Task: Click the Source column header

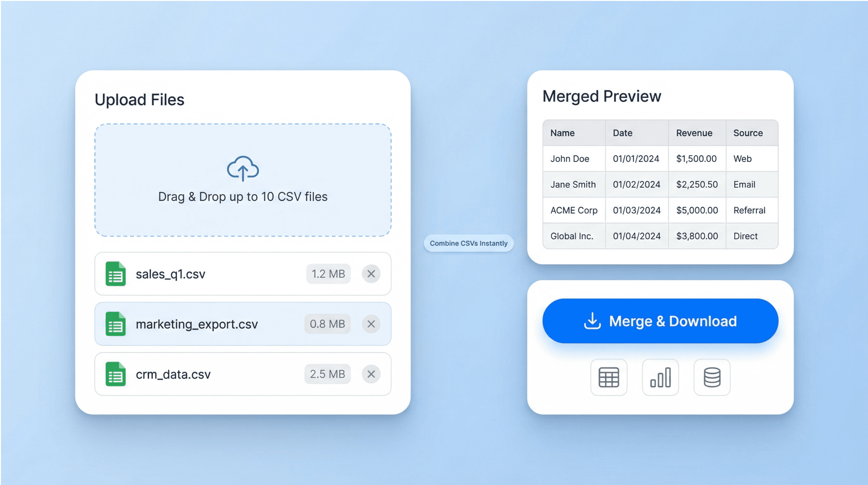Action: coord(748,133)
